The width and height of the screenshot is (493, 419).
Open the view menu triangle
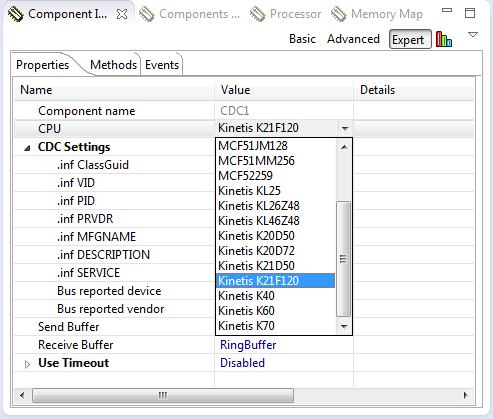click(x=473, y=34)
